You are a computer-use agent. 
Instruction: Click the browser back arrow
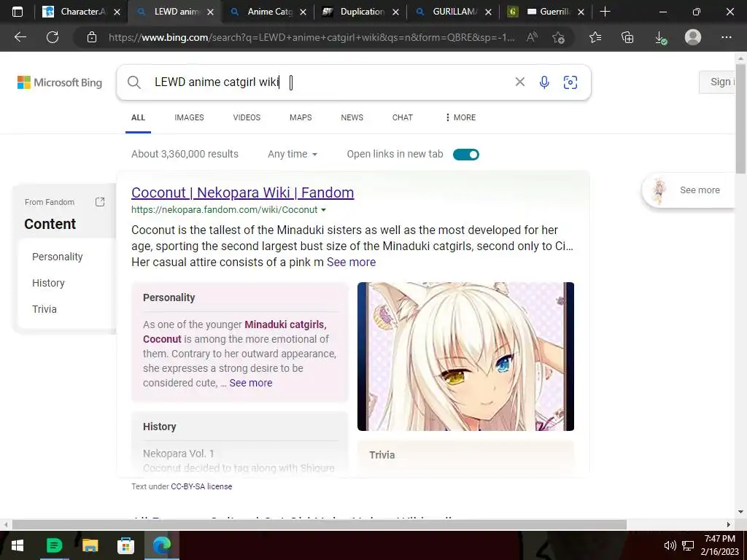coord(20,37)
